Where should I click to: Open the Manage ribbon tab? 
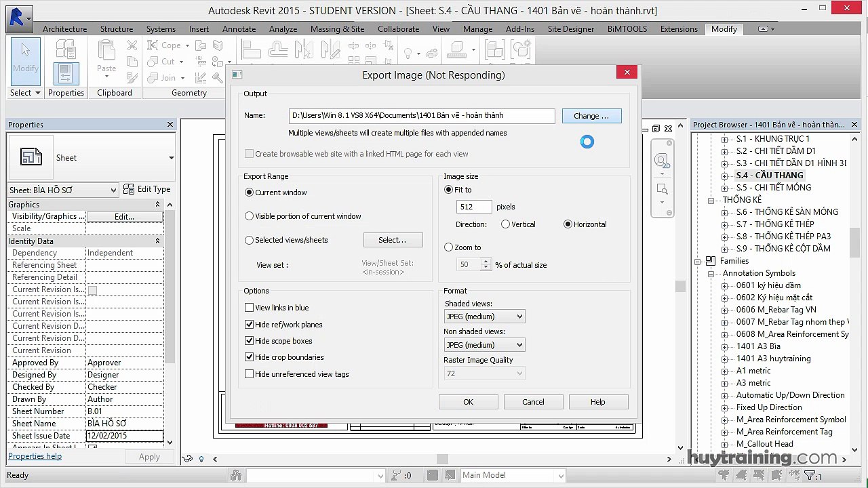[477, 29]
